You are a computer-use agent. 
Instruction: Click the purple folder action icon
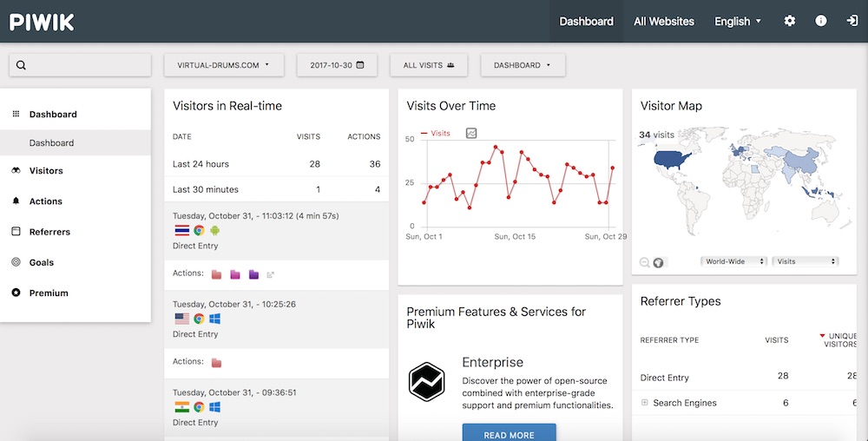click(x=253, y=274)
